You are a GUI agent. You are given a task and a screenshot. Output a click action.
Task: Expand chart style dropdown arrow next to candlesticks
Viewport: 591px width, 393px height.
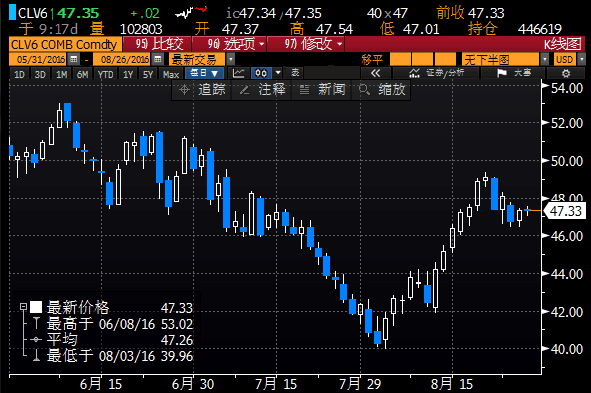coord(278,73)
